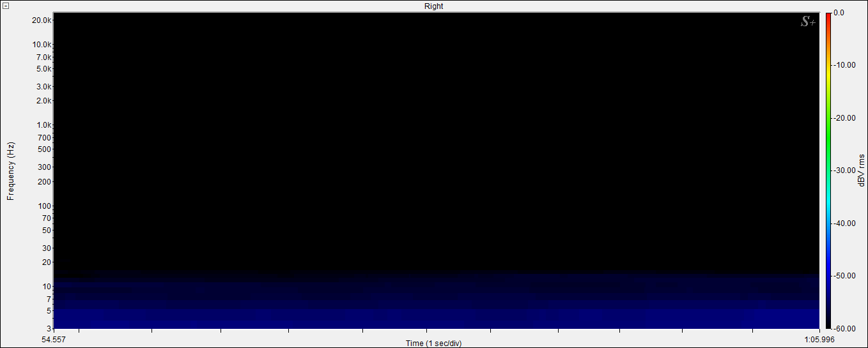This screenshot has width=868, height=348.
Task: Click the "-10.00" value on the color scale
Action: [x=844, y=65]
